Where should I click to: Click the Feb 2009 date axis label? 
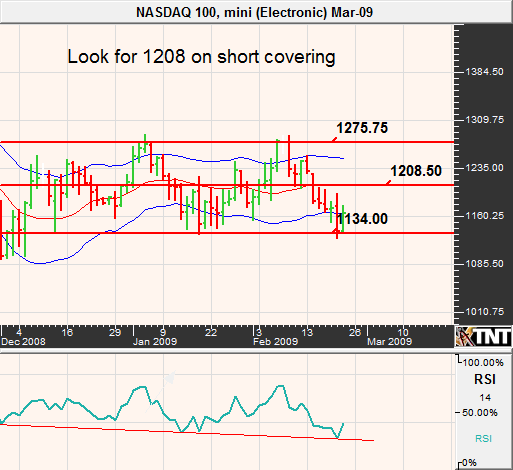[275, 342]
